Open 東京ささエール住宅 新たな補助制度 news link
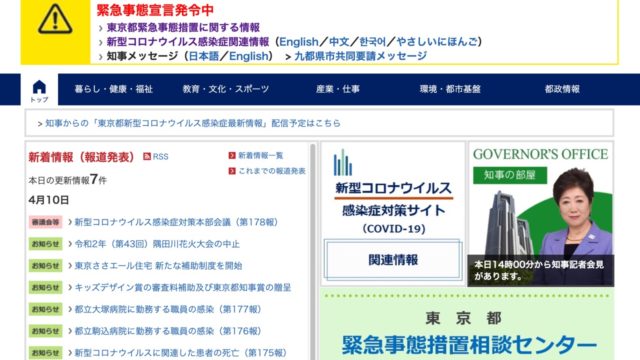The height and width of the screenshot is (360, 640). tap(158, 266)
